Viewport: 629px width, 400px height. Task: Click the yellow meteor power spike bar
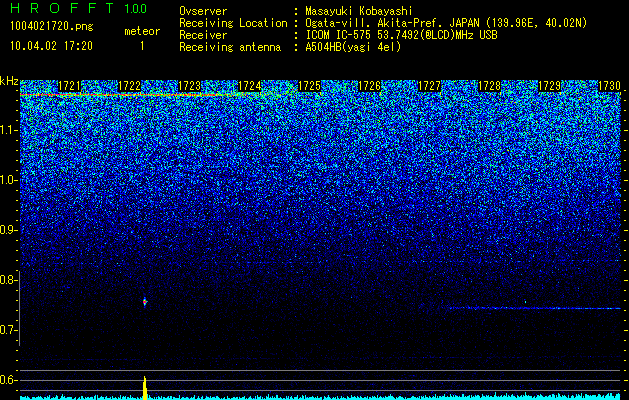click(145, 388)
